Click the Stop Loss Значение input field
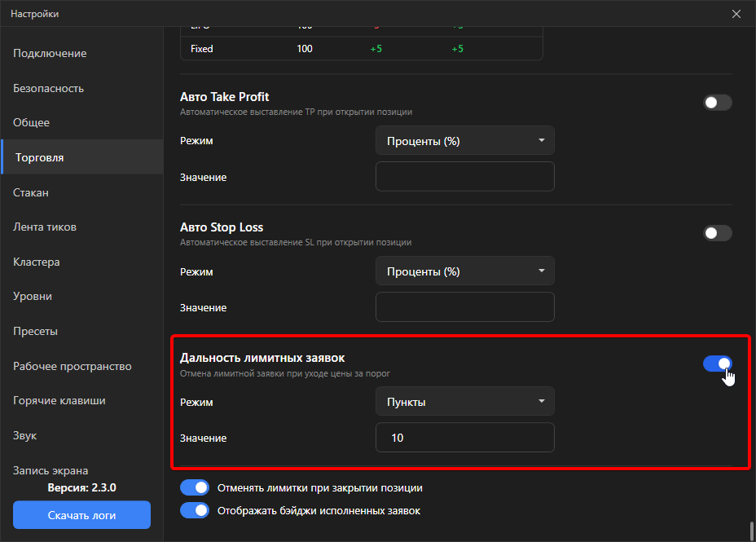The width and height of the screenshot is (756, 542). click(465, 307)
